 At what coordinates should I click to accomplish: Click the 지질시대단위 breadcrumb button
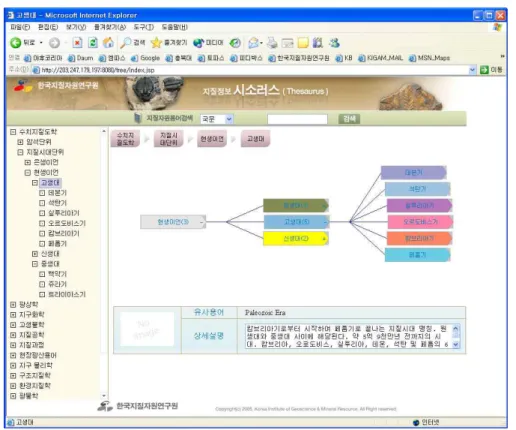(x=169, y=139)
